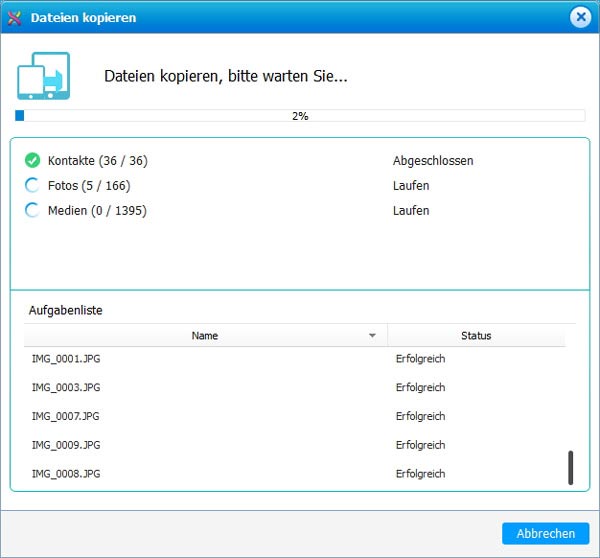The width and height of the screenshot is (600, 558).
Task: Select the IMG_0008.JPG file row
Action: (x=66, y=474)
